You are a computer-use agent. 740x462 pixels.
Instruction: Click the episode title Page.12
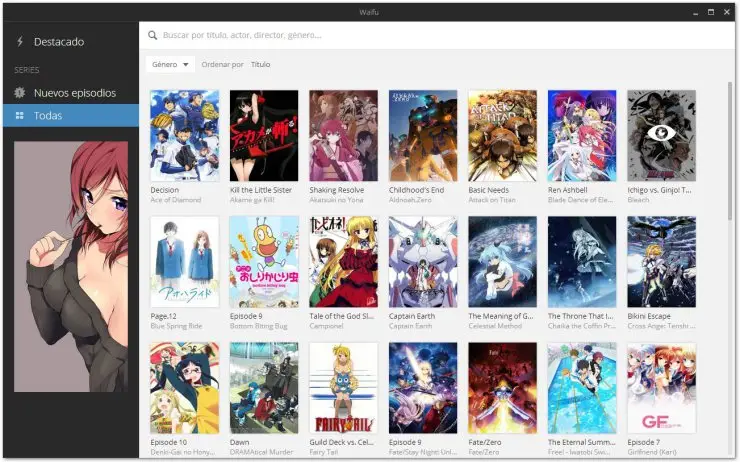click(x=163, y=316)
